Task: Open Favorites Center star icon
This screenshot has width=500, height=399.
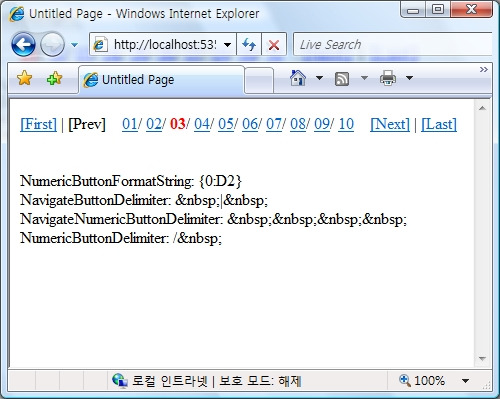Action: (24, 78)
